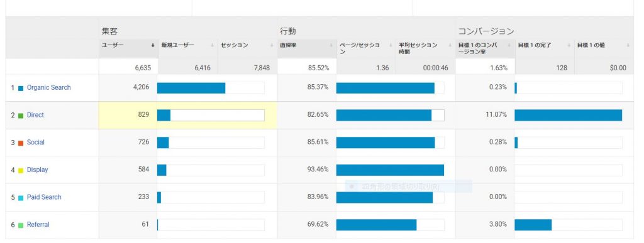Click sort arrow of 直帰率 column
644x243 pixels.
click(x=331, y=45)
